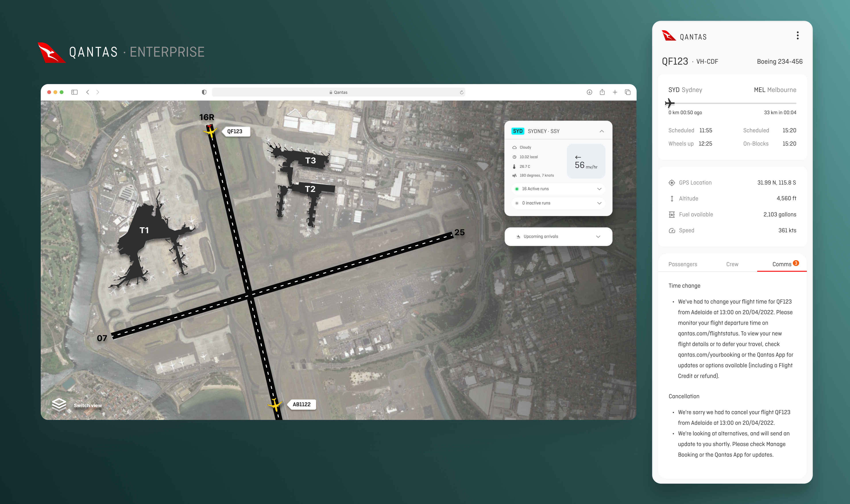Click the SYD airport code badge

(518, 131)
